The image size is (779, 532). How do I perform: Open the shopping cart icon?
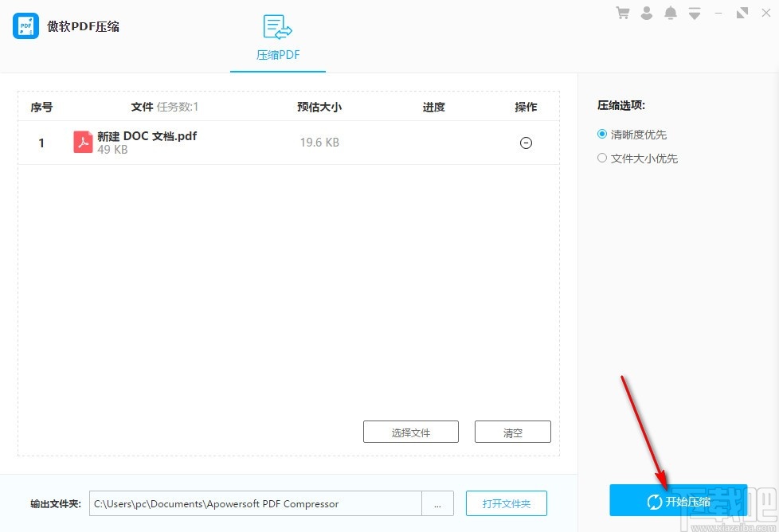(x=622, y=13)
